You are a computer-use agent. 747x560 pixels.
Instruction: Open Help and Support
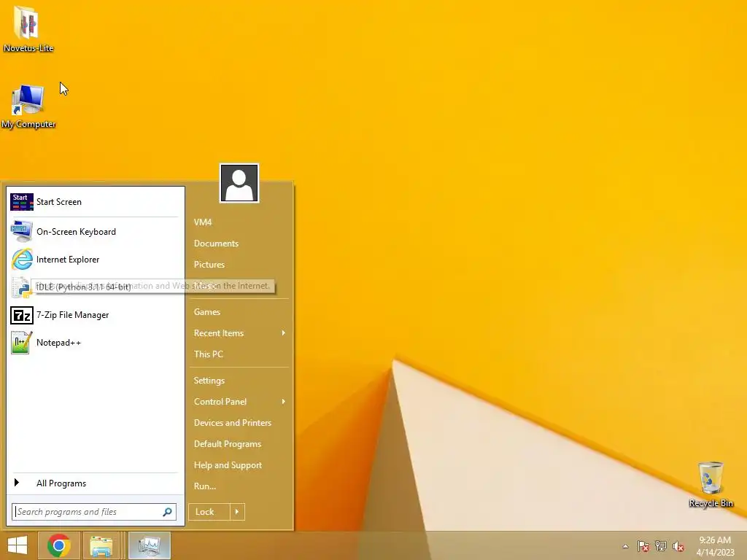228,465
